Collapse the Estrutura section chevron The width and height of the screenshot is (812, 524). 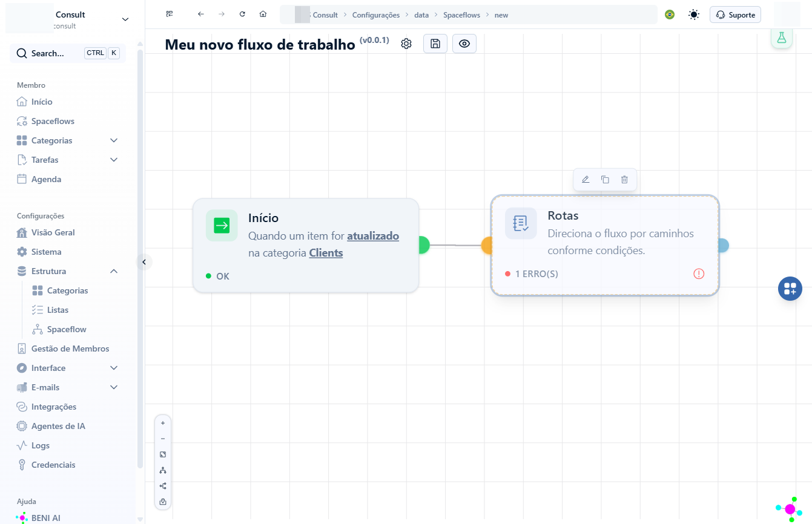[114, 271]
